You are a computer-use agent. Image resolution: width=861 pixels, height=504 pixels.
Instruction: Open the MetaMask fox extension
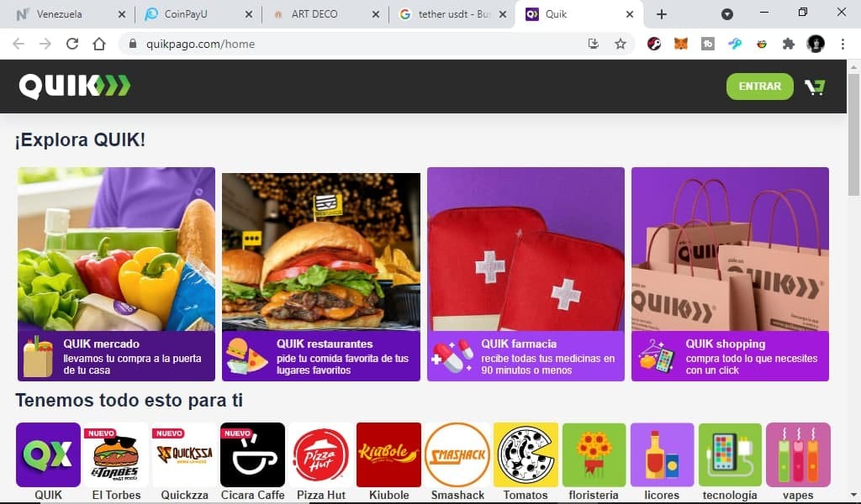coord(681,44)
